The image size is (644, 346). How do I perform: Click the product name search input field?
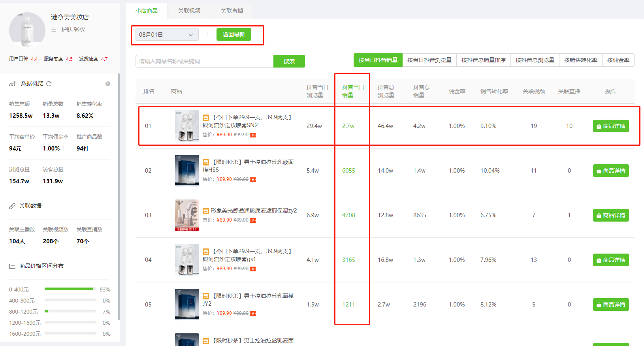(x=204, y=61)
